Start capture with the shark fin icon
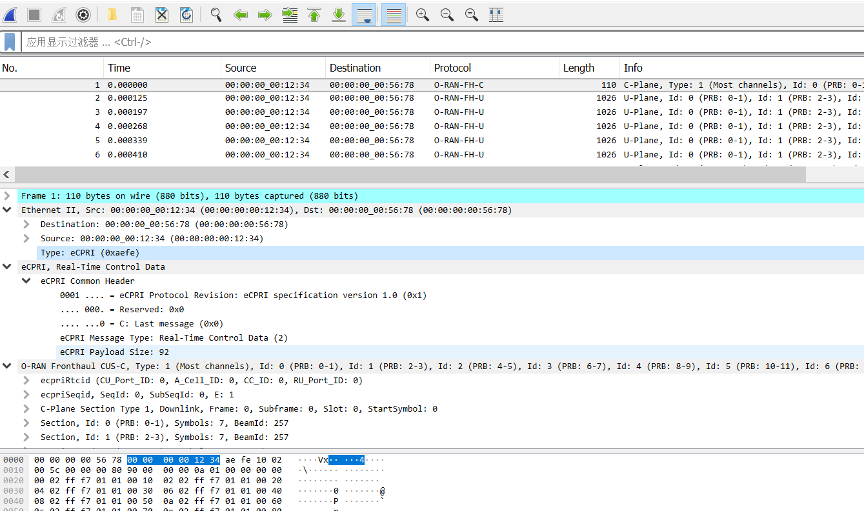 pyautogui.click(x=10, y=15)
